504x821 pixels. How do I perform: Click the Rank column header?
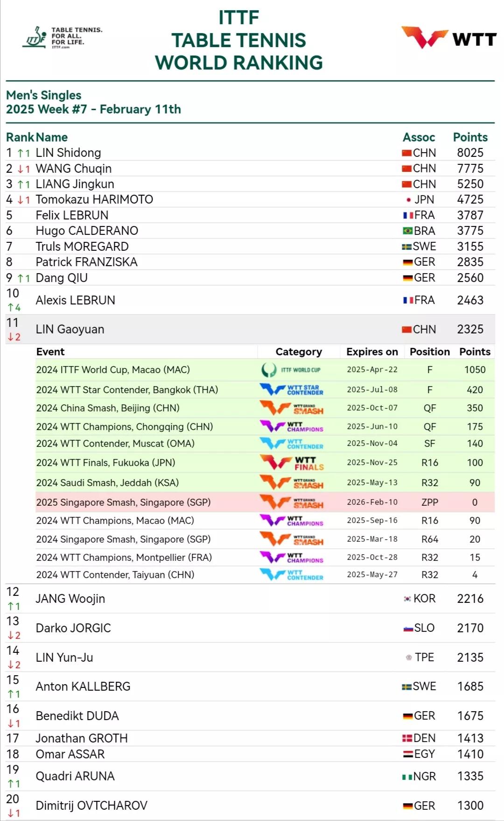pos(20,137)
